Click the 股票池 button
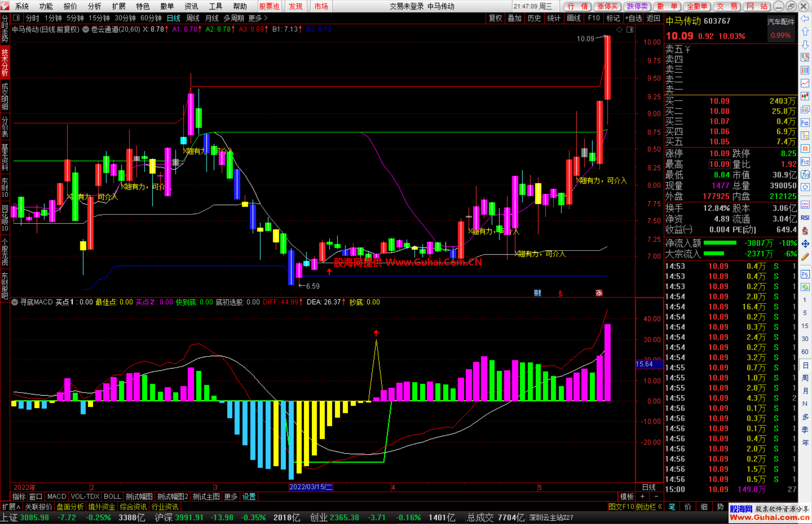This screenshot has width=812, height=524. click(x=269, y=6)
